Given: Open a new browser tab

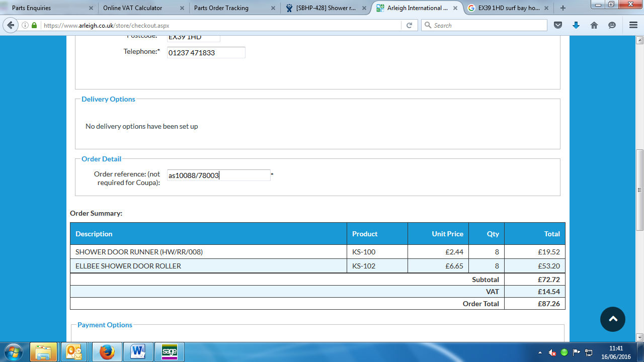Looking at the screenshot, I should (x=563, y=8).
